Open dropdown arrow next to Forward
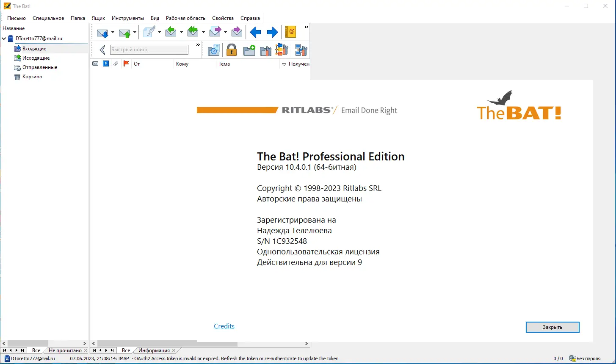 coord(225,32)
